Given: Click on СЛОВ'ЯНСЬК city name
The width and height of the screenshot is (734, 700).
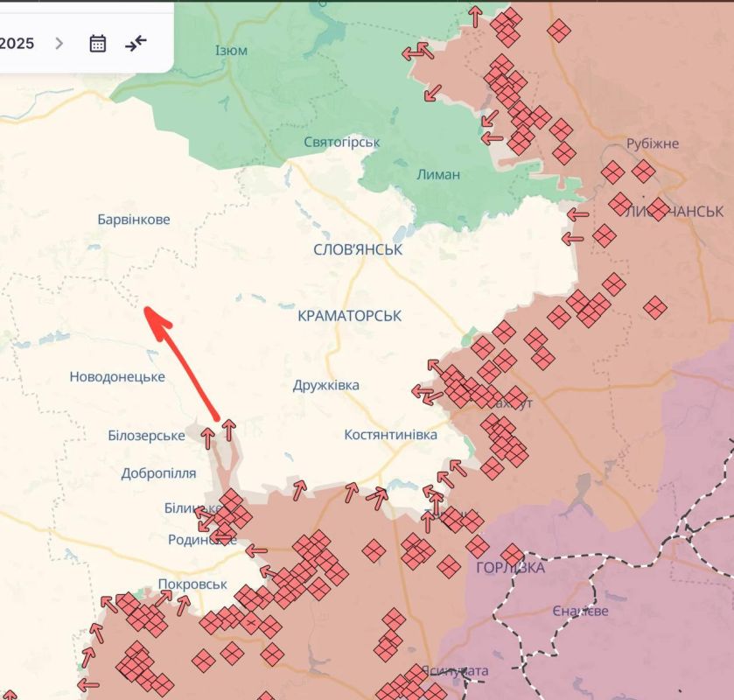Looking at the screenshot, I should 358,250.
